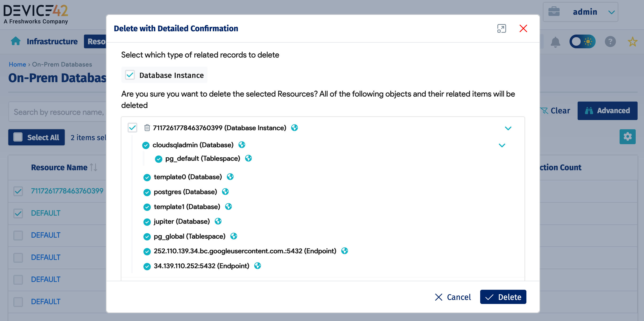
Task: Open the Infrastructure menu
Action: [x=52, y=41]
